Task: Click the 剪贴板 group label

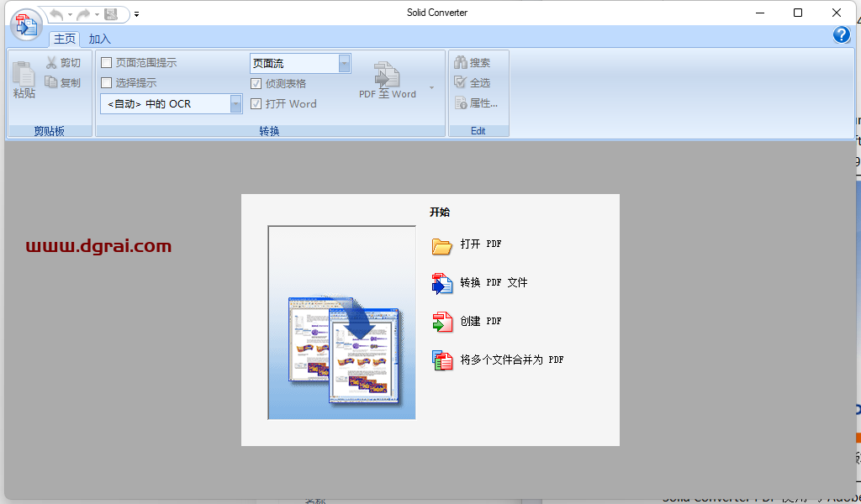Action: click(x=50, y=131)
